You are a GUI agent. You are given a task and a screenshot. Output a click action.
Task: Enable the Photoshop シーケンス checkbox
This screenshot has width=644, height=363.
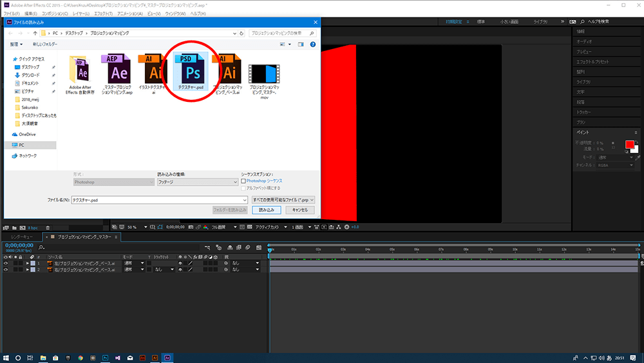243,181
